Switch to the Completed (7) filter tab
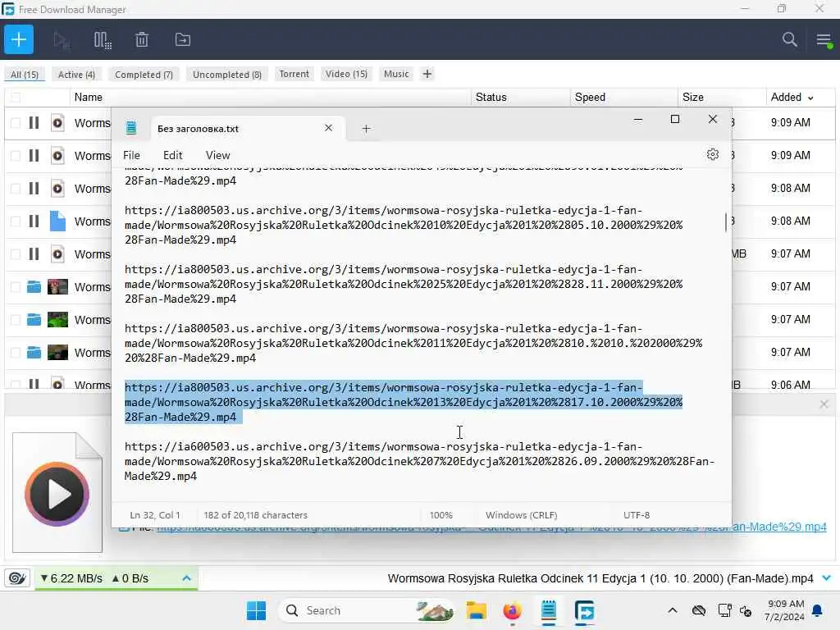This screenshot has height=630, width=840. coord(144,75)
